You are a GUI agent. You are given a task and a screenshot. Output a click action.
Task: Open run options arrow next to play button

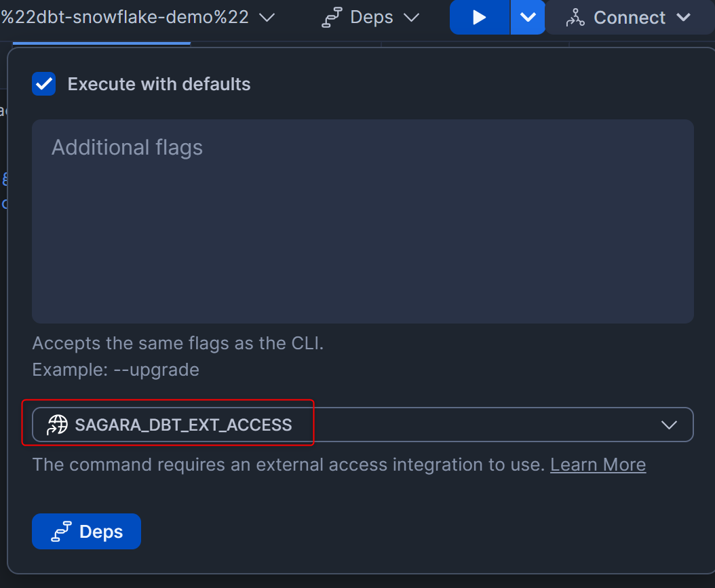[x=528, y=18]
